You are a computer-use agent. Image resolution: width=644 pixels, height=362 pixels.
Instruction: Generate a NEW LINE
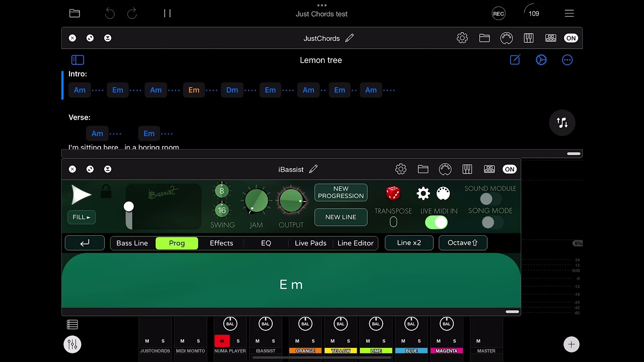(x=341, y=217)
